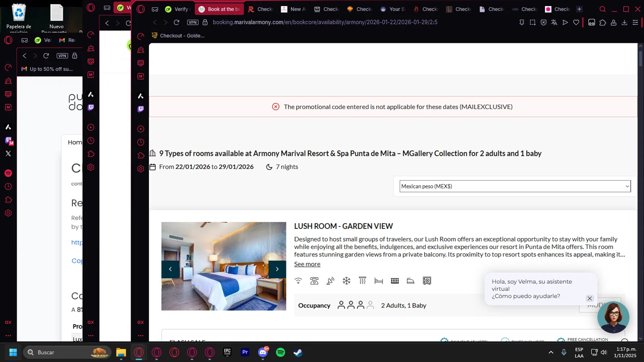Click the Buscar taskbar search box
644x362 pixels.
[67, 353]
